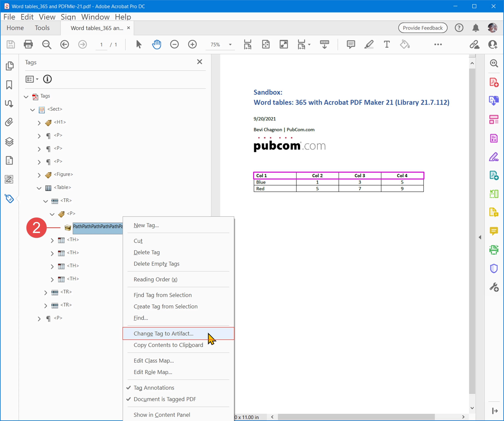Switch to the Tools tab
504x421 pixels.
pos(42,28)
